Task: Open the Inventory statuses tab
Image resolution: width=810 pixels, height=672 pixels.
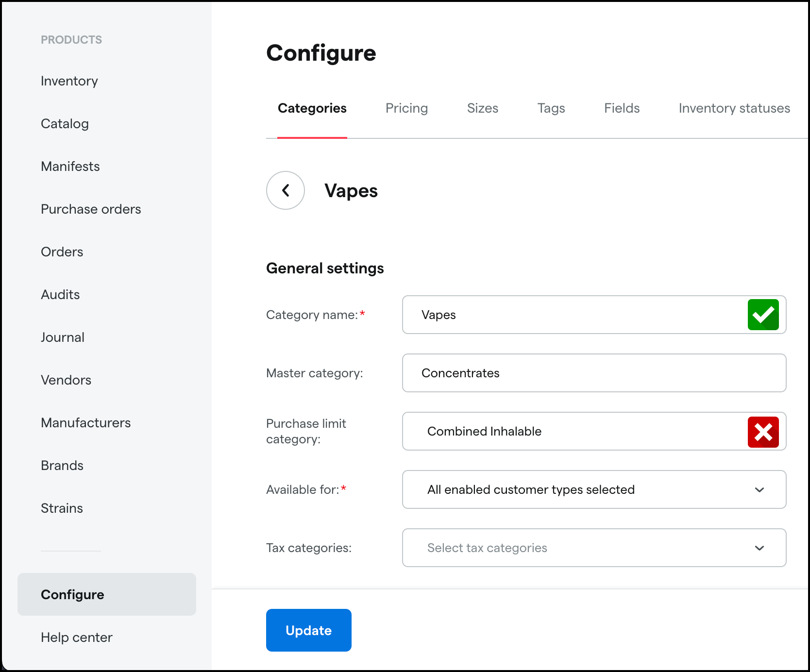Action: pyautogui.click(x=734, y=108)
